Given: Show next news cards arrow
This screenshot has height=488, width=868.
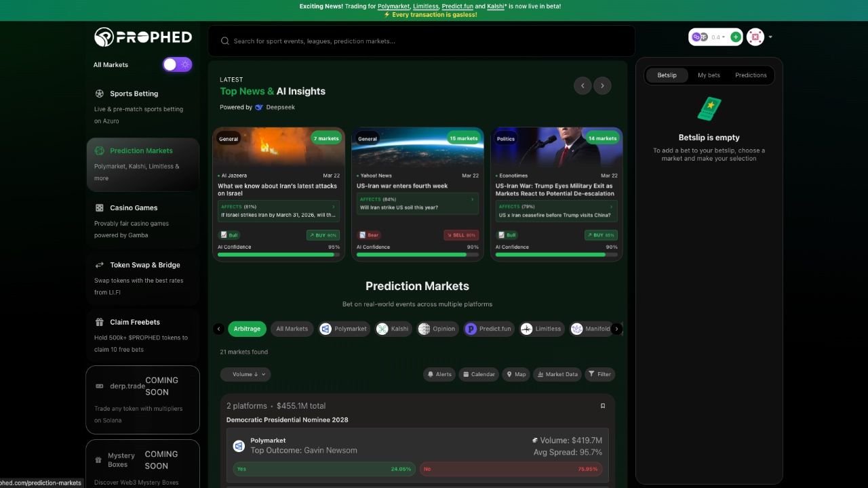Looking at the screenshot, I should 602,85.
